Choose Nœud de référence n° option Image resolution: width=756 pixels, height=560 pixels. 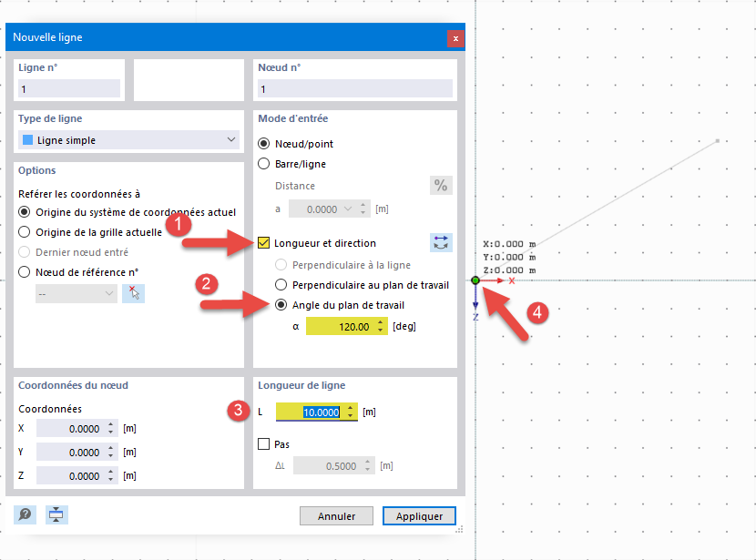(24, 272)
